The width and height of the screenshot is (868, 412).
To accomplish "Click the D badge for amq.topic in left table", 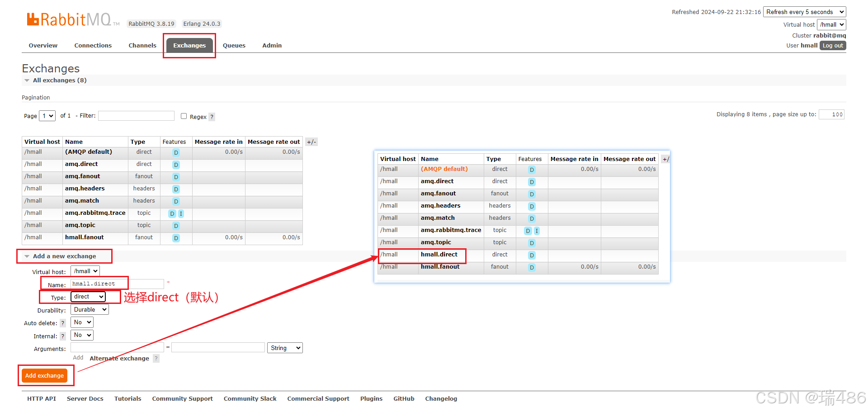I will [176, 226].
